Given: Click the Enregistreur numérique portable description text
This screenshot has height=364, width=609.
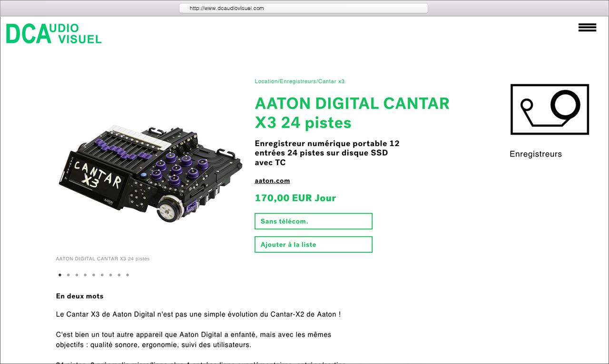Looking at the screenshot, I should 327,153.
